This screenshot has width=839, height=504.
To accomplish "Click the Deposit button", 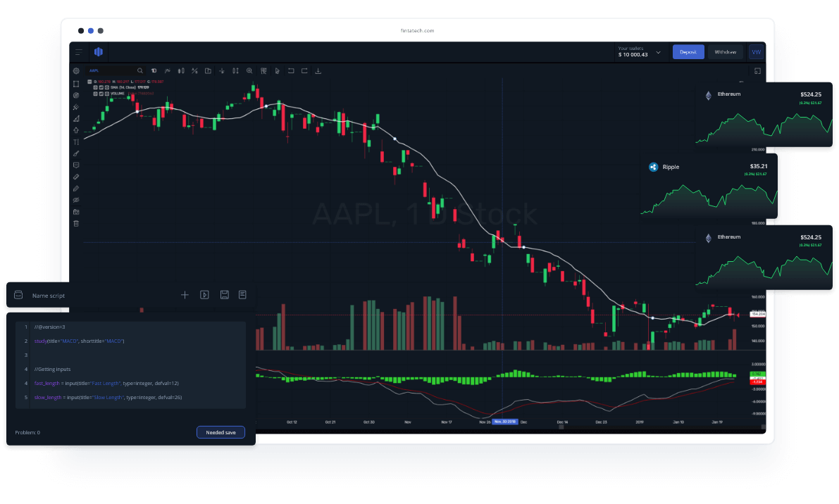I will 688,51.
